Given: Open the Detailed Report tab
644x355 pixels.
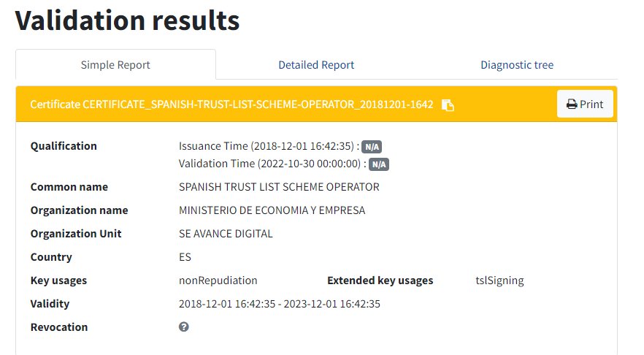Looking at the screenshot, I should coord(316,65).
